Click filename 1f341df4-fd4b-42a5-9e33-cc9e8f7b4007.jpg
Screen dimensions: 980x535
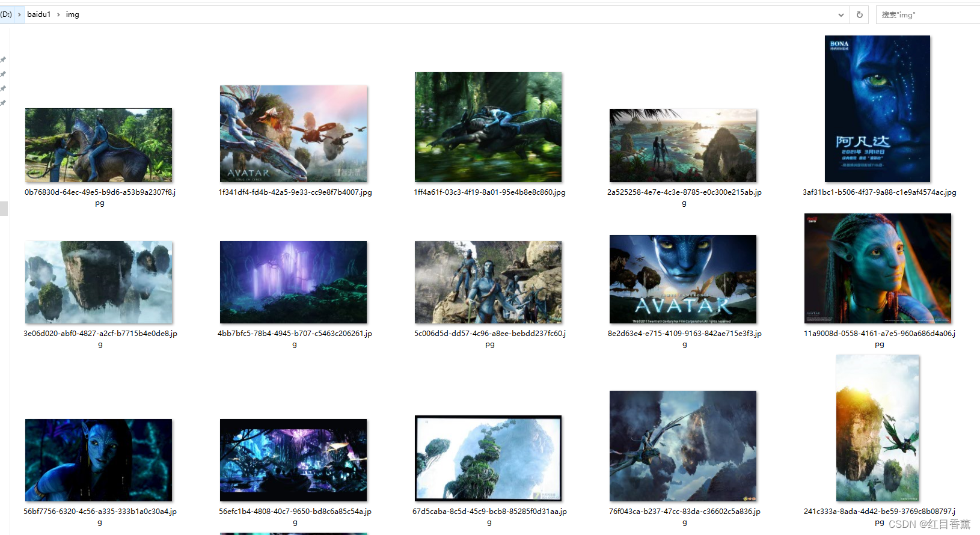295,192
